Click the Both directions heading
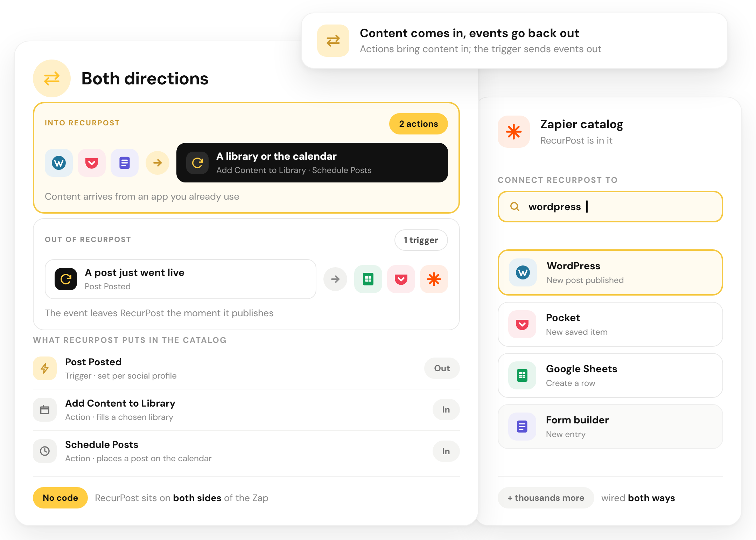This screenshot has width=756, height=540. [145, 78]
